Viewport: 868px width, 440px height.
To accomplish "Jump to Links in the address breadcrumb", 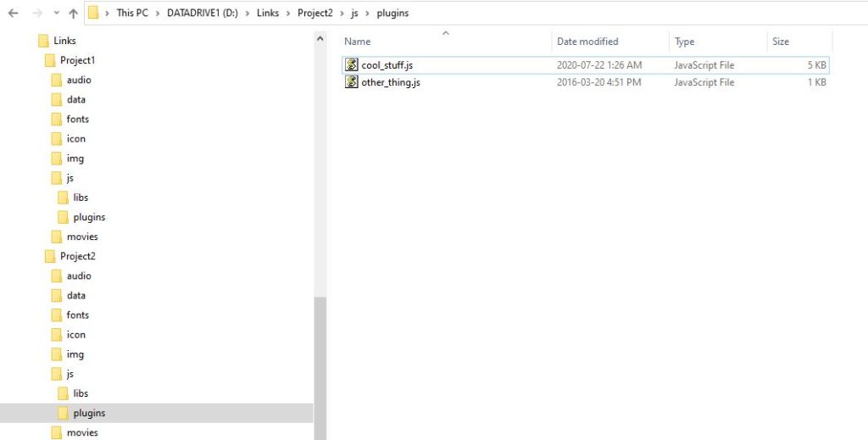I will coord(268,14).
